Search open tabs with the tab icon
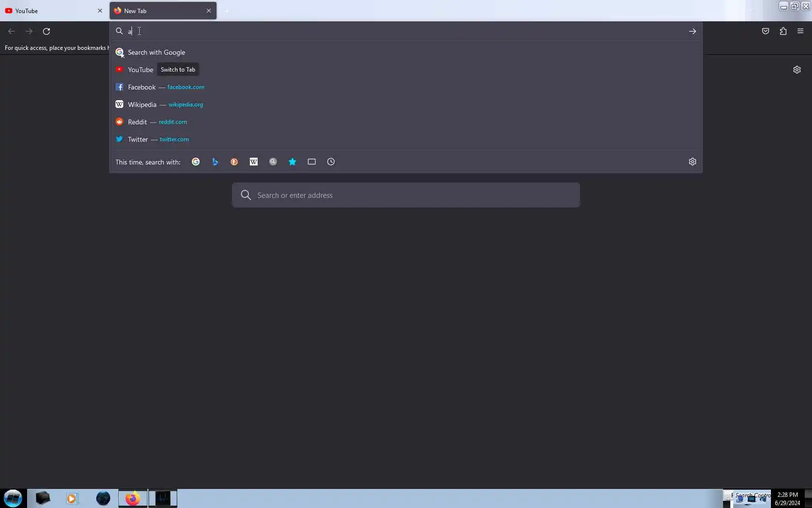The width and height of the screenshot is (812, 508). point(312,162)
